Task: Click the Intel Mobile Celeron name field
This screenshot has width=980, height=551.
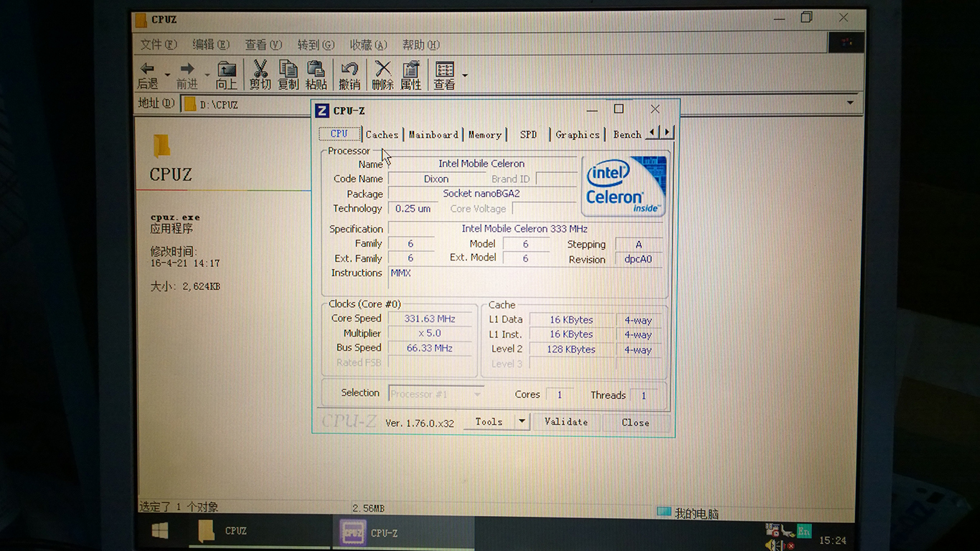Action: (x=481, y=164)
